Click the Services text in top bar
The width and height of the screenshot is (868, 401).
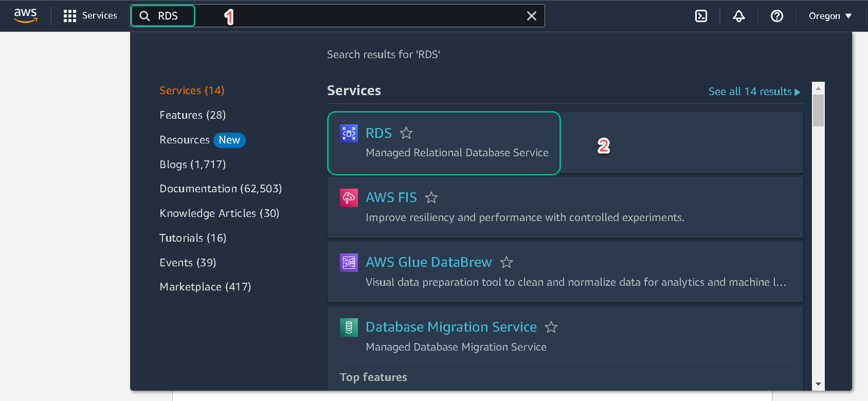100,15
